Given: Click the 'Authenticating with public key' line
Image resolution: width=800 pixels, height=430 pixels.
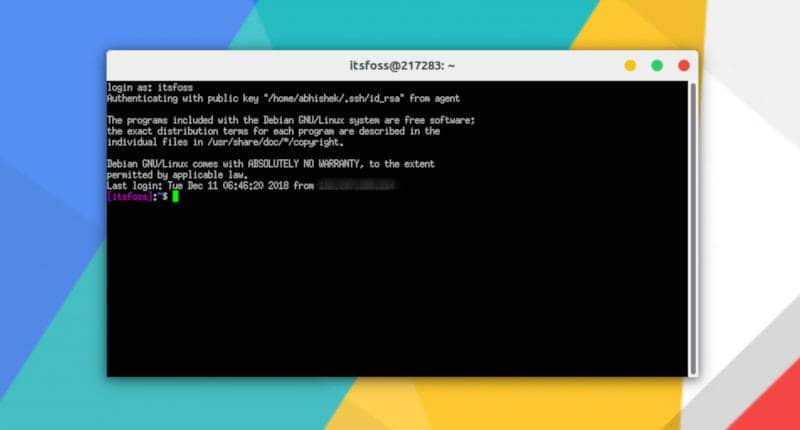Looking at the screenshot, I should click(283, 98).
